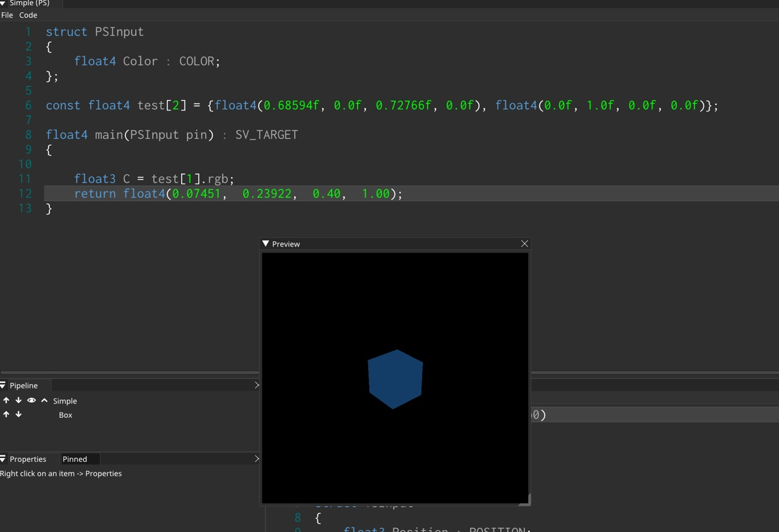
Task: Select the Simple shader pass
Action: pos(65,401)
